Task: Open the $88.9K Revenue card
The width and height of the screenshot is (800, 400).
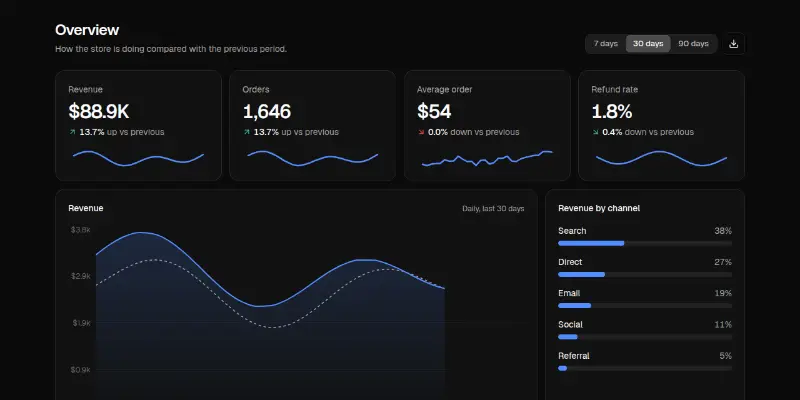Action: point(138,126)
